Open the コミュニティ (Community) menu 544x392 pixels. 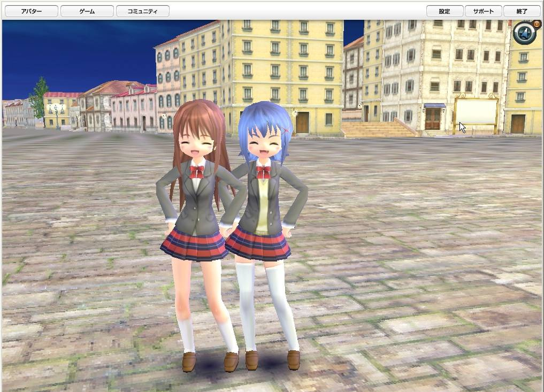[x=143, y=11]
